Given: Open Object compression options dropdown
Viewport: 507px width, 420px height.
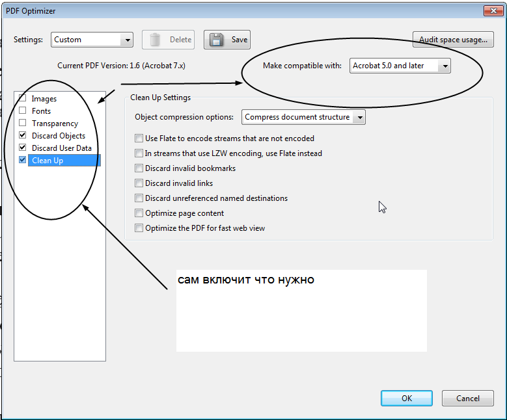Looking at the screenshot, I should click(303, 117).
